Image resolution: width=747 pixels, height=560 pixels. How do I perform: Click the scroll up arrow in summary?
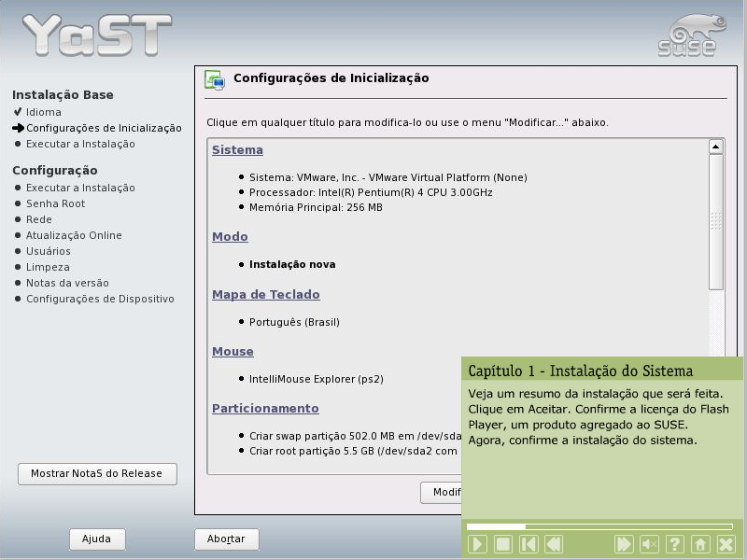coord(716,147)
